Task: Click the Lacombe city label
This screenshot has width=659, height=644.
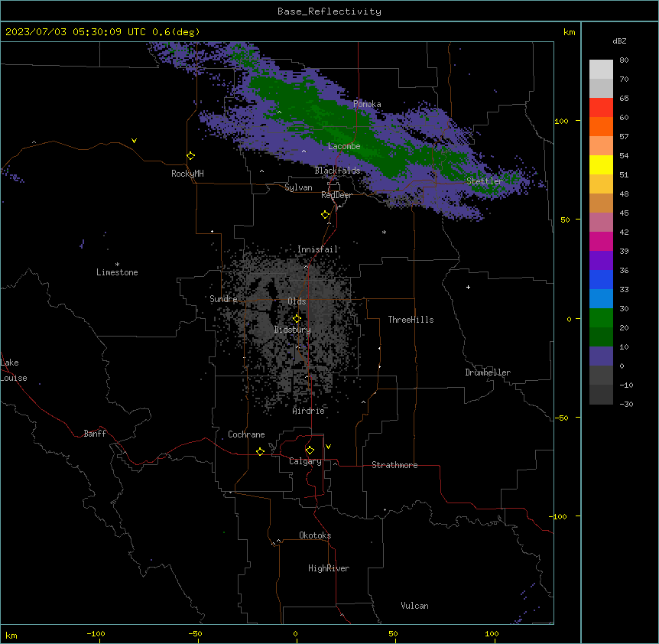Action: pyautogui.click(x=344, y=146)
